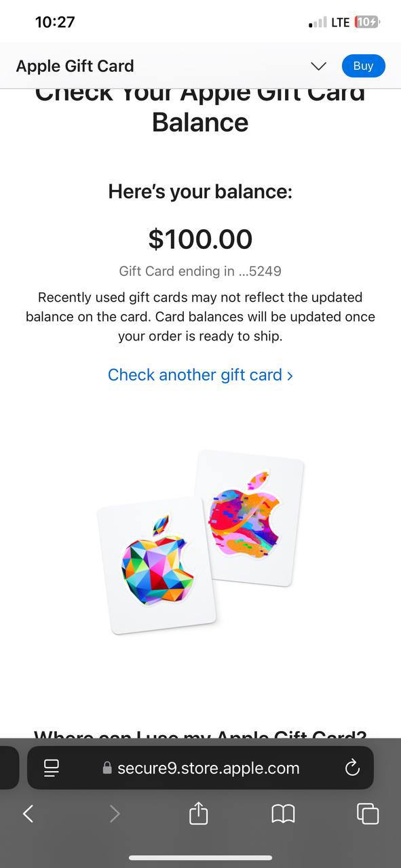Open the Check another gift card link

coord(200,375)
